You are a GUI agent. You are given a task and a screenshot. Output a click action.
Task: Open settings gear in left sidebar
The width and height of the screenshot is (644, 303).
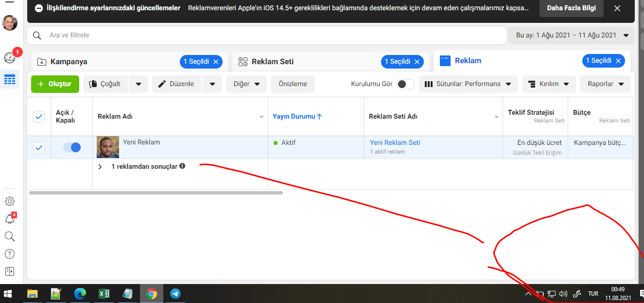[10, 201]
